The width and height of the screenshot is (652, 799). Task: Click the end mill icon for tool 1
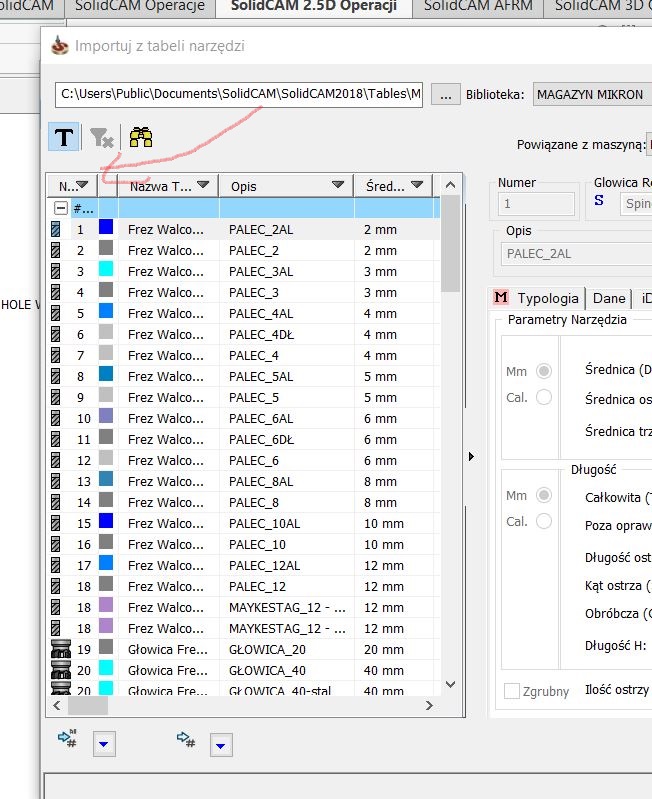[56, 229]
